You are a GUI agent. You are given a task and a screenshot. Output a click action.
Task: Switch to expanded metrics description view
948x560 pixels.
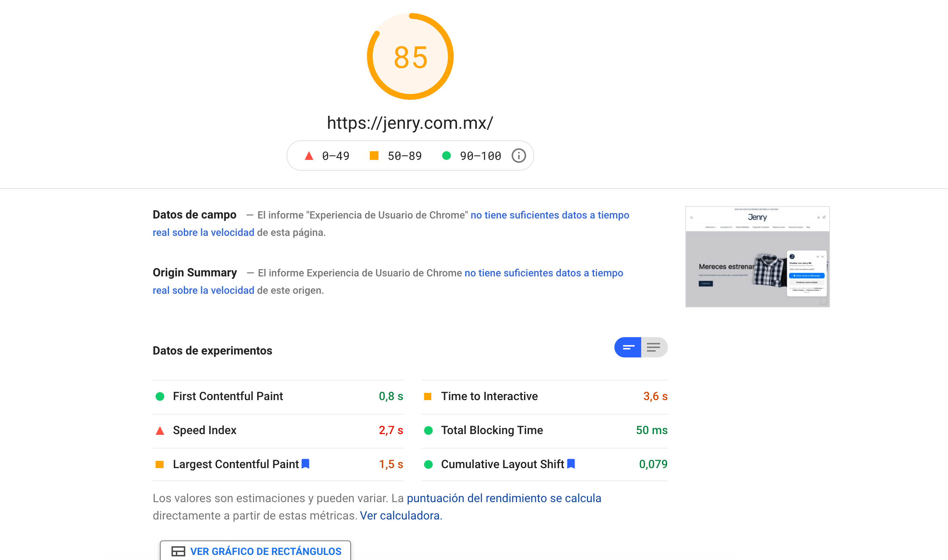coord(654,347)
